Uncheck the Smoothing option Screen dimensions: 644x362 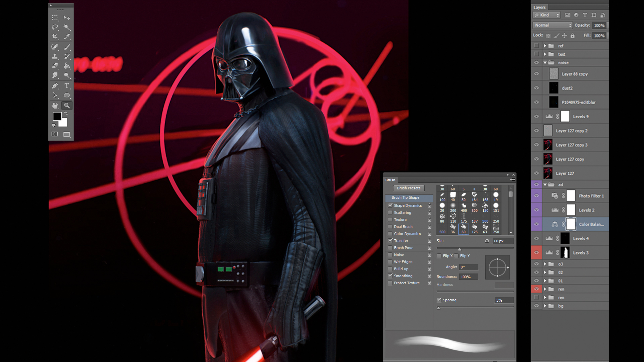390,276
